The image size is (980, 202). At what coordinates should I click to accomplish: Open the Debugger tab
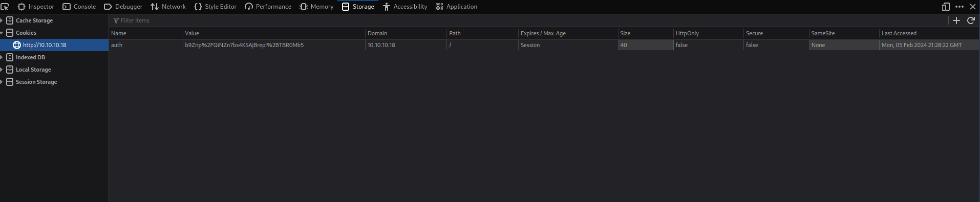click(x=123, y=7)
